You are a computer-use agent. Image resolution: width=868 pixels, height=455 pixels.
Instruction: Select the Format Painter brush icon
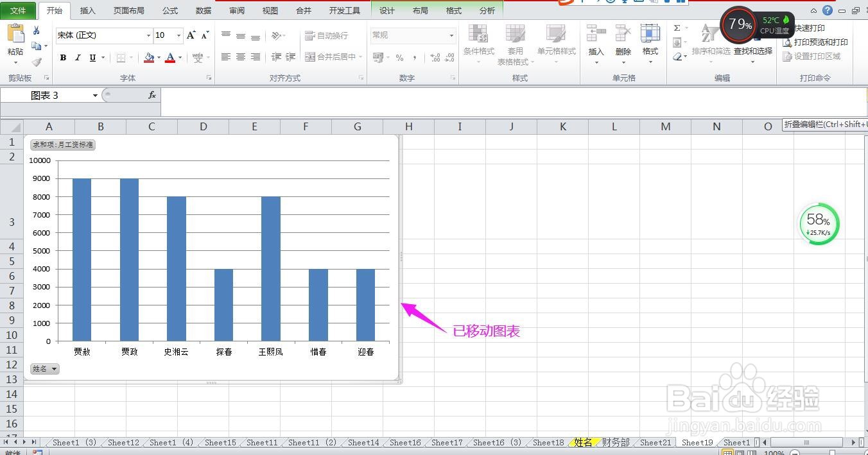(x=37, y=62)
